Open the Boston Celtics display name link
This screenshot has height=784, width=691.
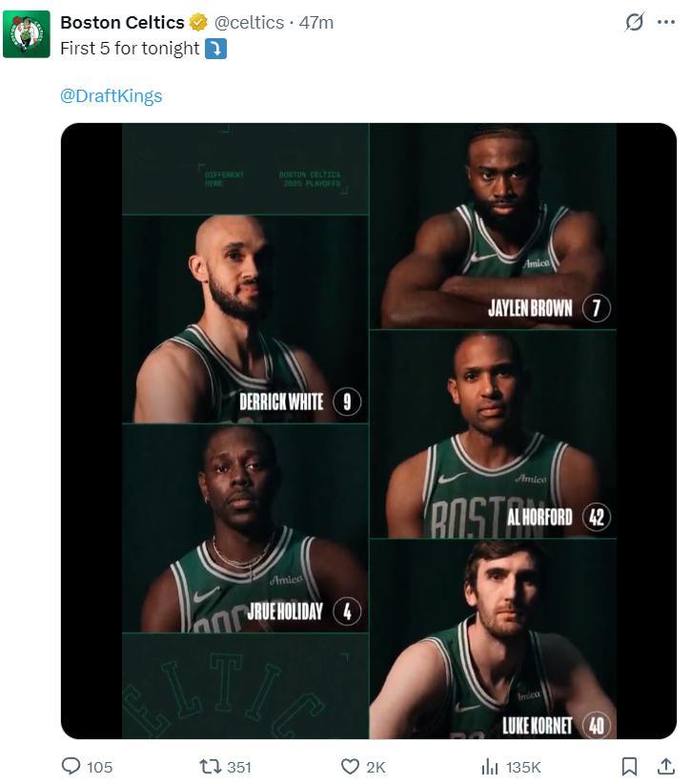(x=122, y=22)
